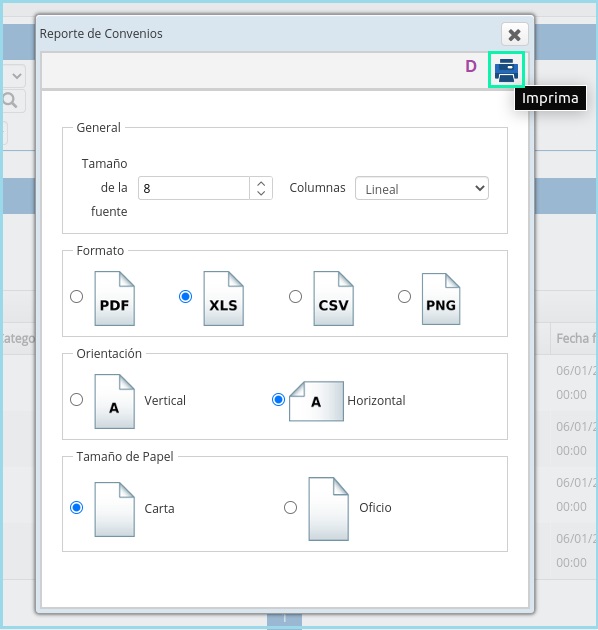The image size is (598, 630).
Task: Click the Oficio paper page icon
Action: coord(328,509)
